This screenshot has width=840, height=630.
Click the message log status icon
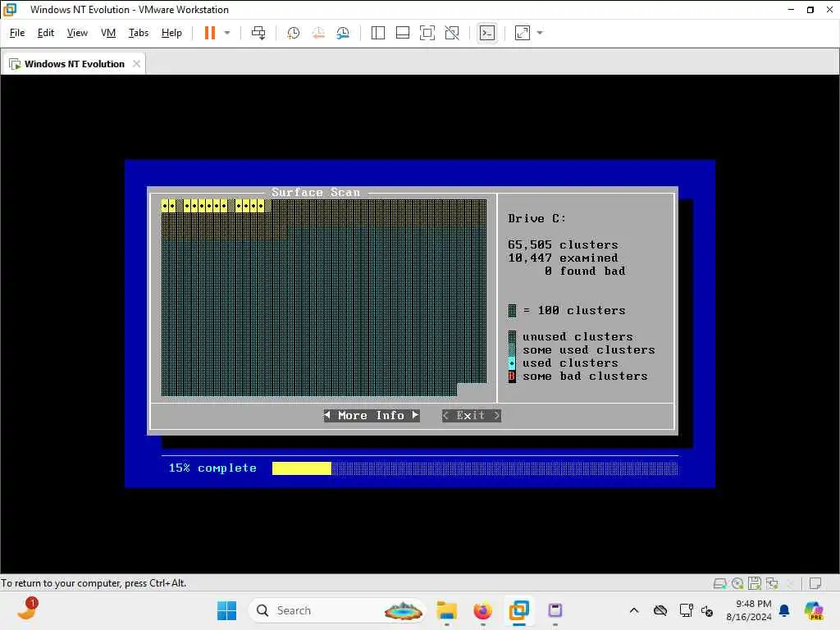click(x=815, y=583)
